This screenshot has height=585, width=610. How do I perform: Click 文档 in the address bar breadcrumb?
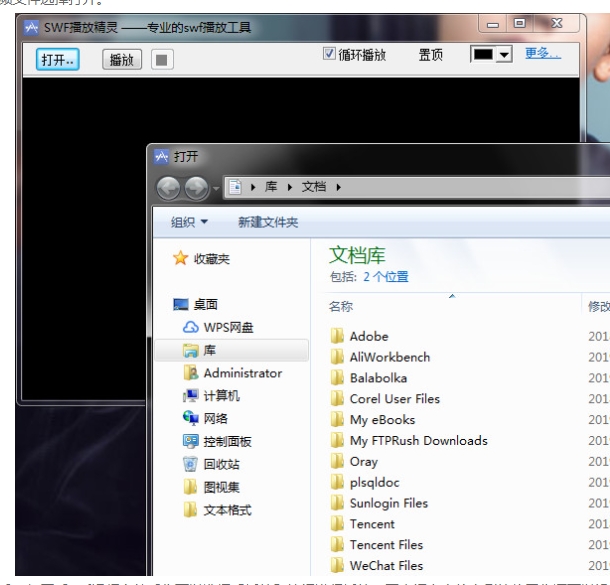[314, 187]
